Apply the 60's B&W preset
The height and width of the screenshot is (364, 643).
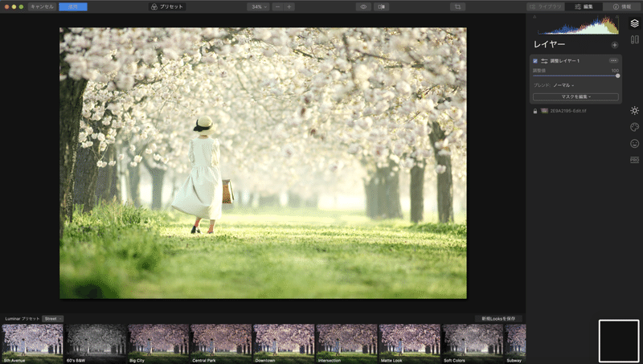pos(95,343)
